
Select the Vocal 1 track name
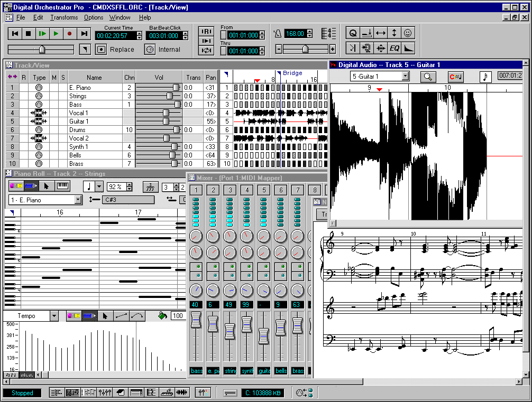[x=79, y=113]
